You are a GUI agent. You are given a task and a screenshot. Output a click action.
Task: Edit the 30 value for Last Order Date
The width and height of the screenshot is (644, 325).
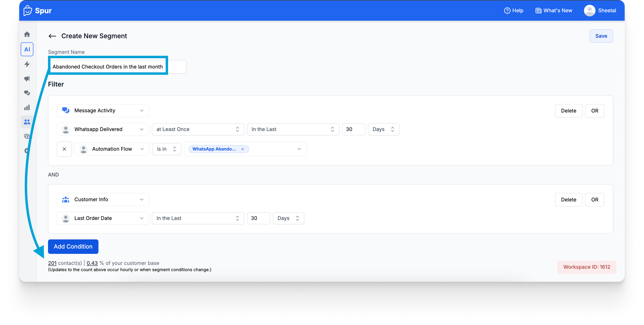[258, 218]
